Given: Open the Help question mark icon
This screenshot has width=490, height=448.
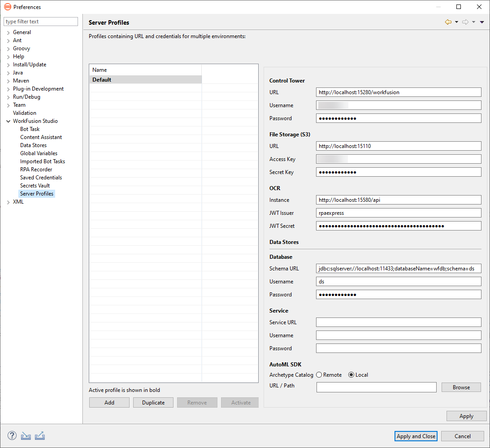Looking at the screenshot, I should pos(12,435).
